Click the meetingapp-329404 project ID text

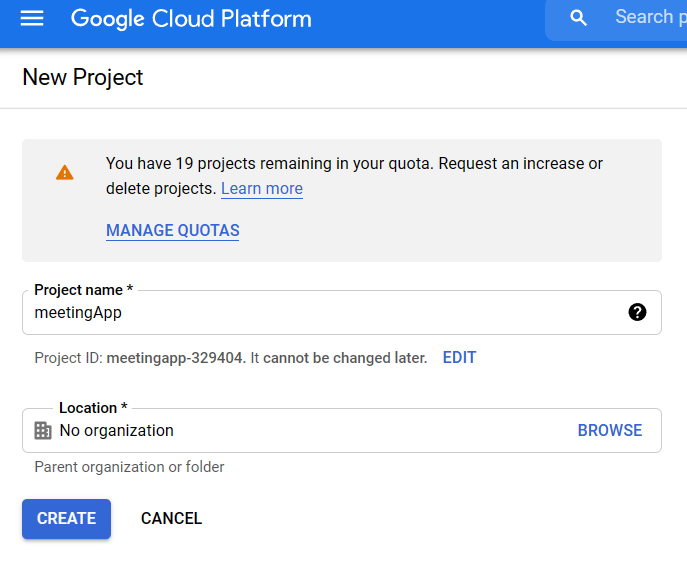(x=175, y=357)
